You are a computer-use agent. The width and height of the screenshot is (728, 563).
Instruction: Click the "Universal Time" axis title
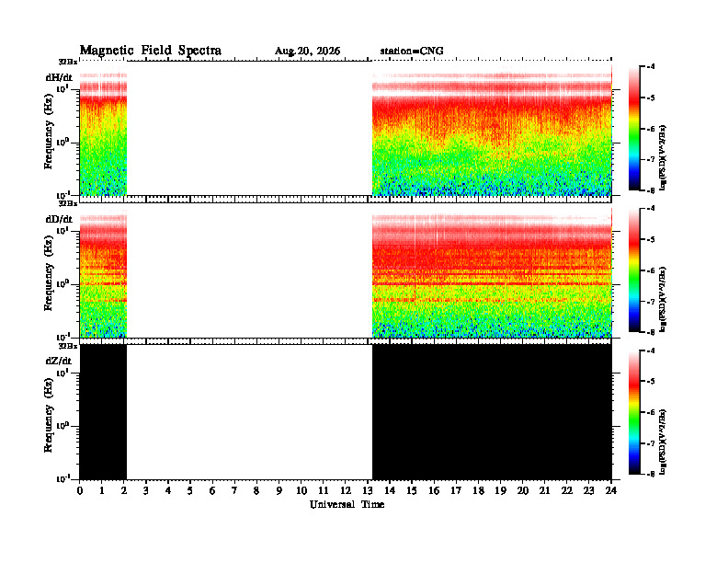[347, 504]
